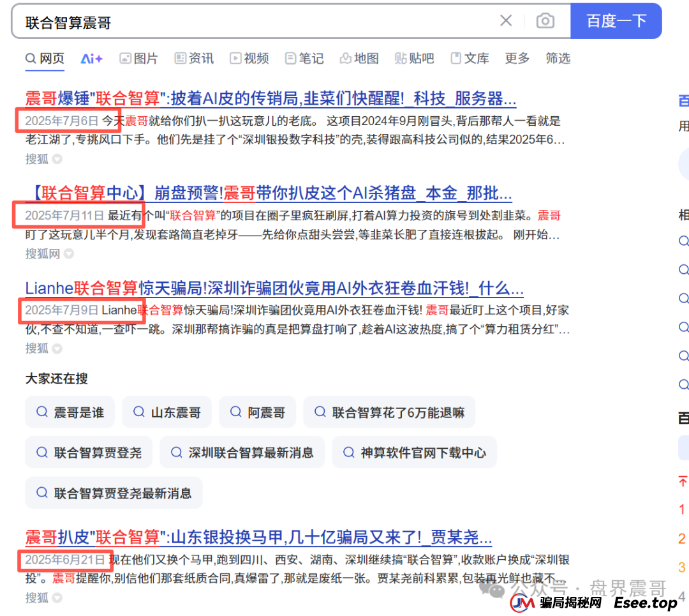Click inside the search input field

point(255,21)
